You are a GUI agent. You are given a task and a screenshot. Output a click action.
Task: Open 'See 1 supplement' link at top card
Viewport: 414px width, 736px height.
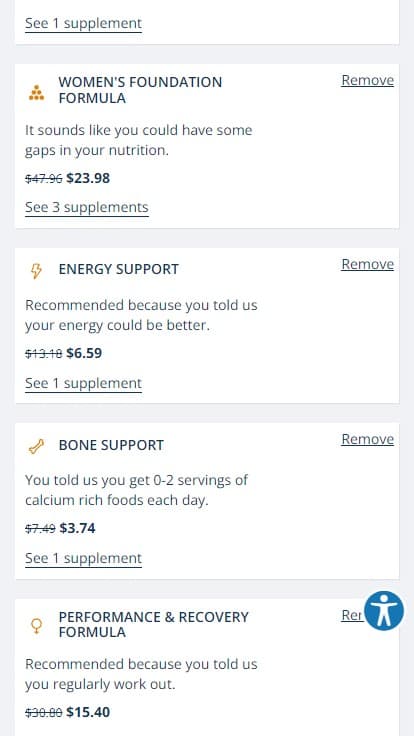point(84,23)
